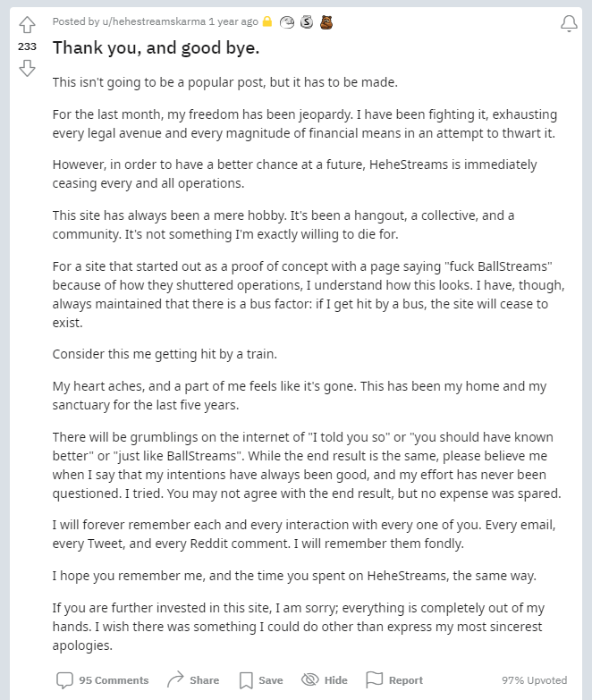Viewport: 592px width, 700px height.
Task: Click the 233 vote score
Action: [x=27, y=46]
